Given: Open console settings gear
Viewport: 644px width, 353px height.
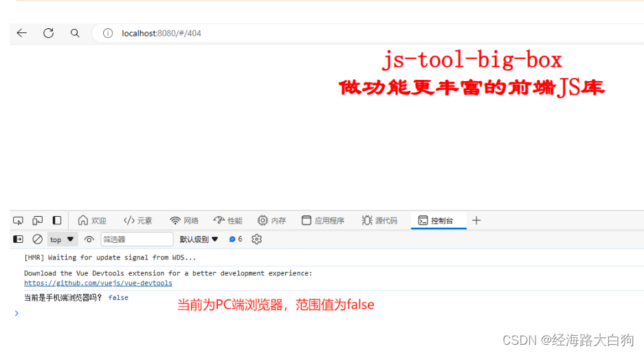Looking at the screenshot, I should pyautogui.click(x=256, y=239).
